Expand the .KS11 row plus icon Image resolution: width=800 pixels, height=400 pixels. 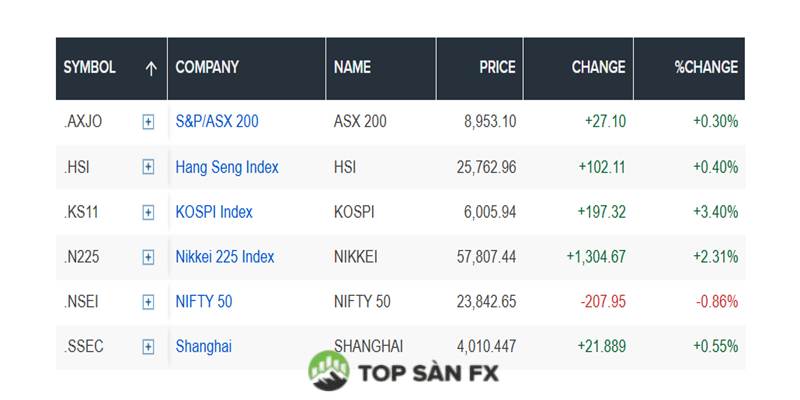[x=148, y=212]
